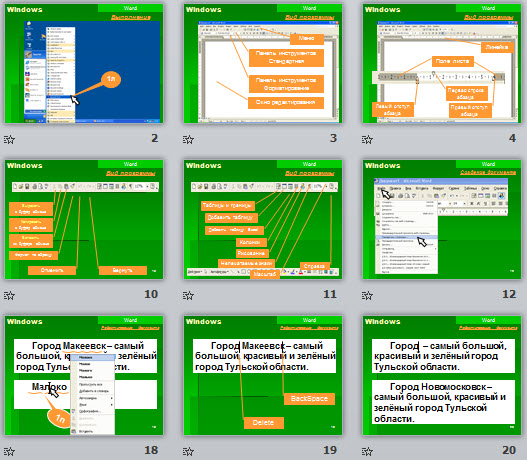Click animation star icon under slide 11
Image resolution: width=527 pixels, height=460 pixels.
point(188,295)
